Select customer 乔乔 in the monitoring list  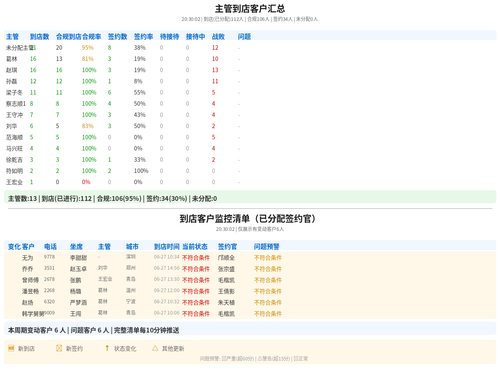(x=27, y=269)
